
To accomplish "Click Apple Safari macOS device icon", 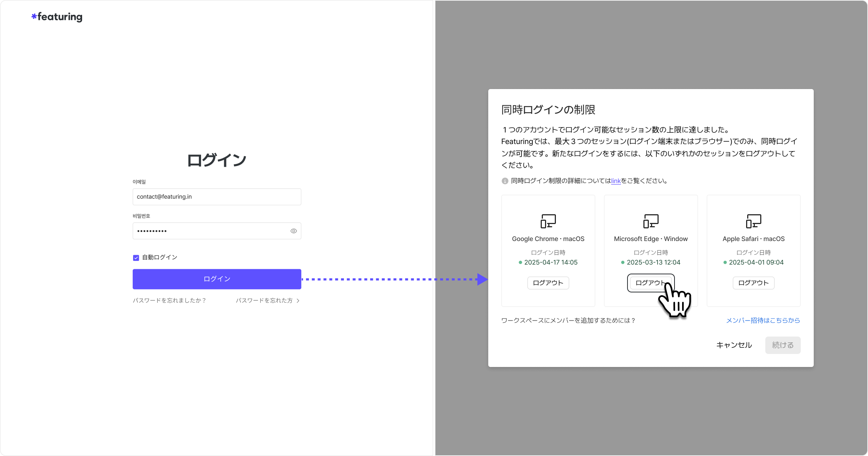I will tap(753, 221).
